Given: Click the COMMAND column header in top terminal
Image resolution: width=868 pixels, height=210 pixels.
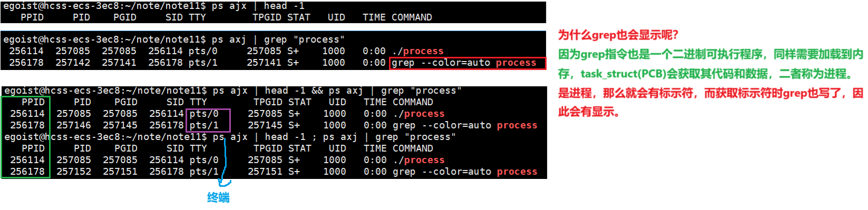Looking at the screenshot, I should 412,17.
